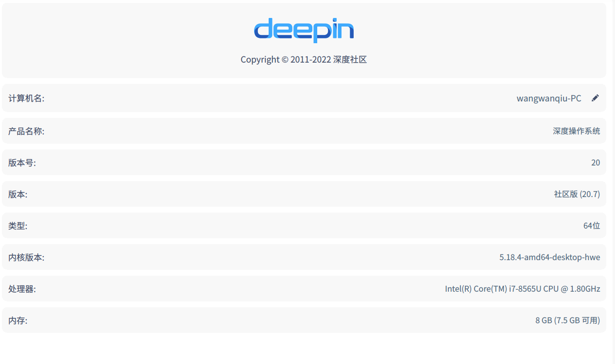Select type value 64位
The image size is (615, 364).
592,226
